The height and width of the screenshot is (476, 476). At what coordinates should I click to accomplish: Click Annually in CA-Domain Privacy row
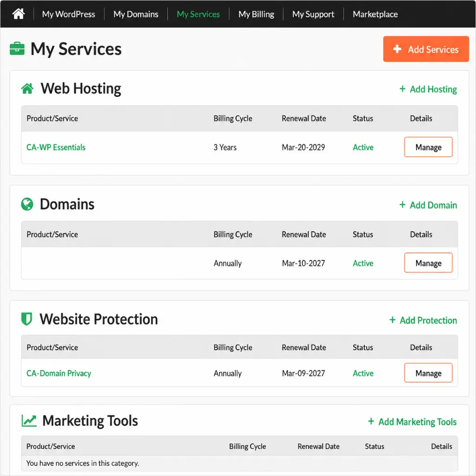[x=228, y=373]
